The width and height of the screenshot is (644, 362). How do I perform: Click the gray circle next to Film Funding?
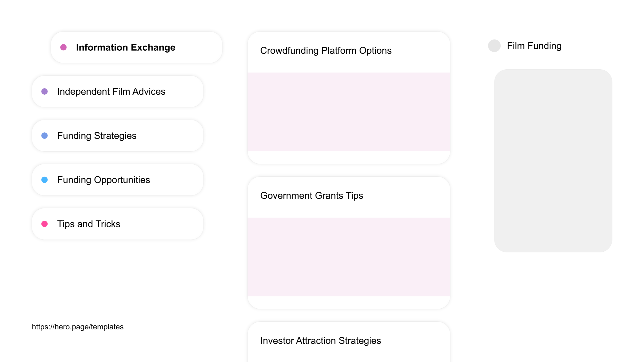point(494,46)
